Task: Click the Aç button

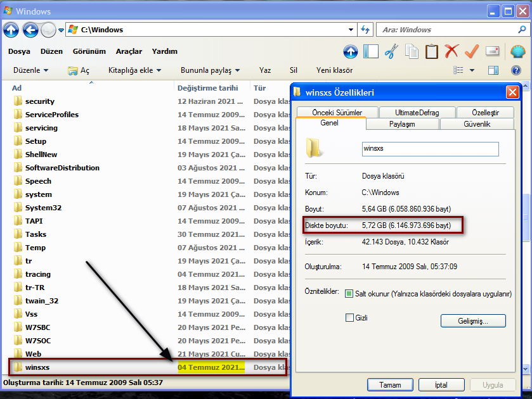Action: pyautogui.click(x=79, y=70)
